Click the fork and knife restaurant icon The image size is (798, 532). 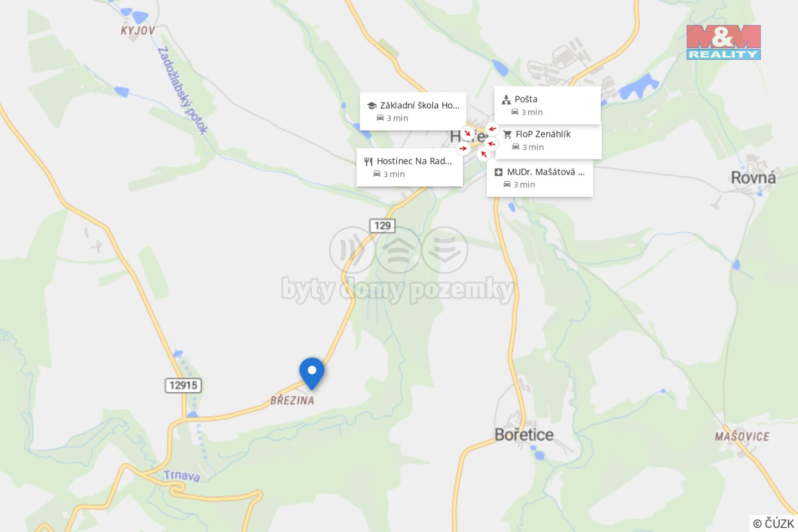tap(369, 161)
